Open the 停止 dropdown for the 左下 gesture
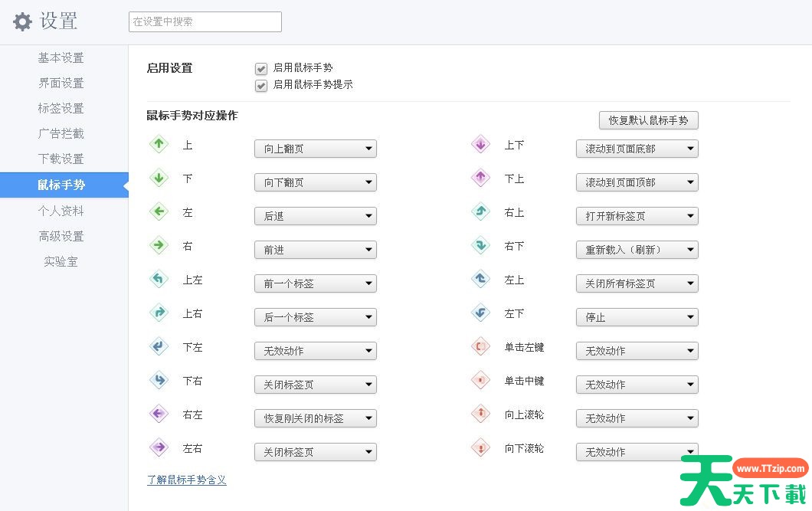The height and width of the screenshot is (511, 812). click(637, 317)
